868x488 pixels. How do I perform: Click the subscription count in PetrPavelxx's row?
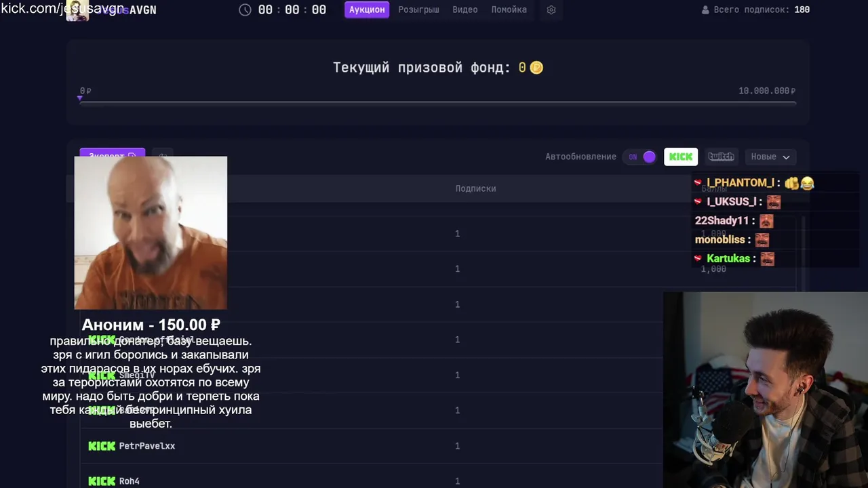[457, 445]
